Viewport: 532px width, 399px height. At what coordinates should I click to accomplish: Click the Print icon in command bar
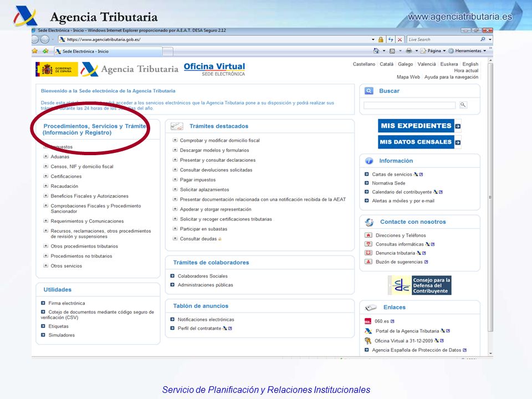(409, 51)
